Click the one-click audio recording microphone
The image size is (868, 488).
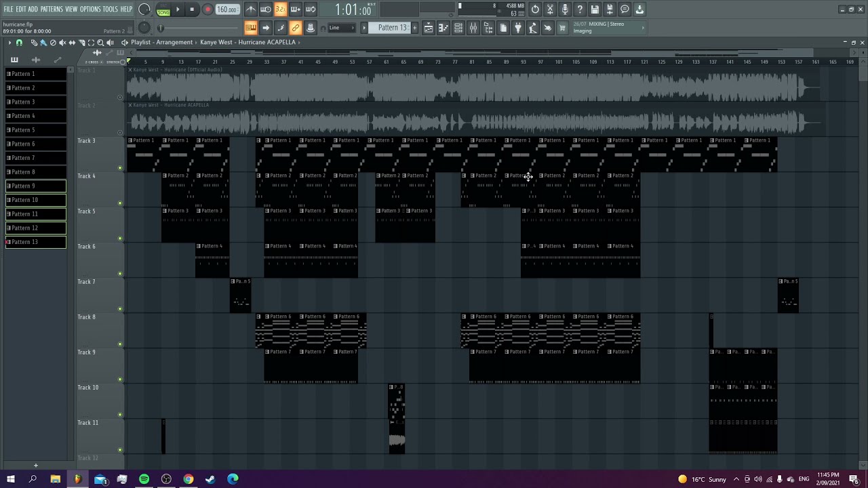pos(565,9)
